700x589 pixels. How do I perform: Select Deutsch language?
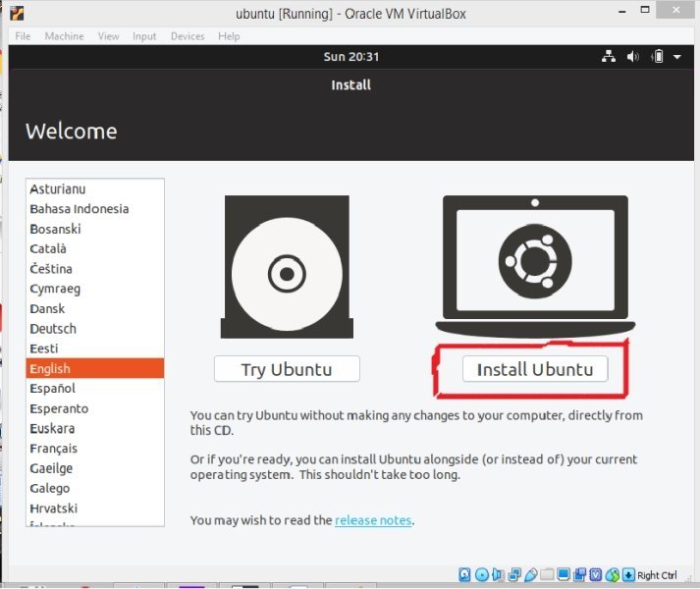coord(95,329)
